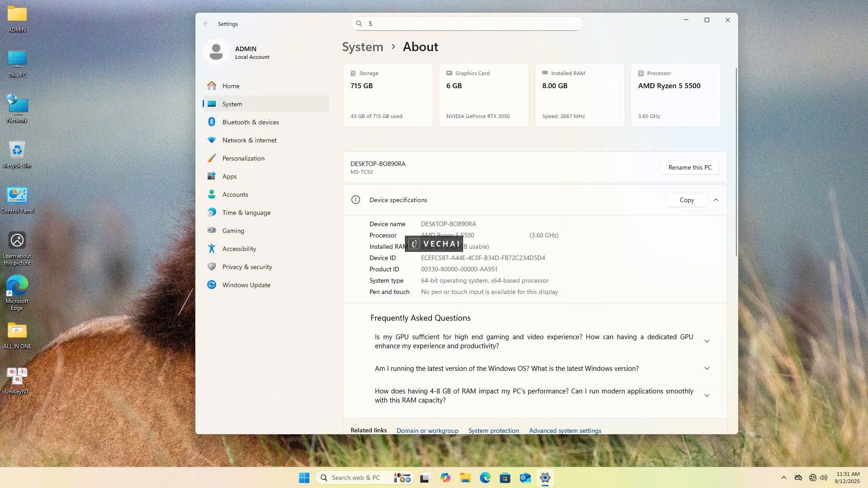Select the Personalization paintbrush icon
Image resolution: width=868 pixels, height=488 pixels.
(211, 158)
